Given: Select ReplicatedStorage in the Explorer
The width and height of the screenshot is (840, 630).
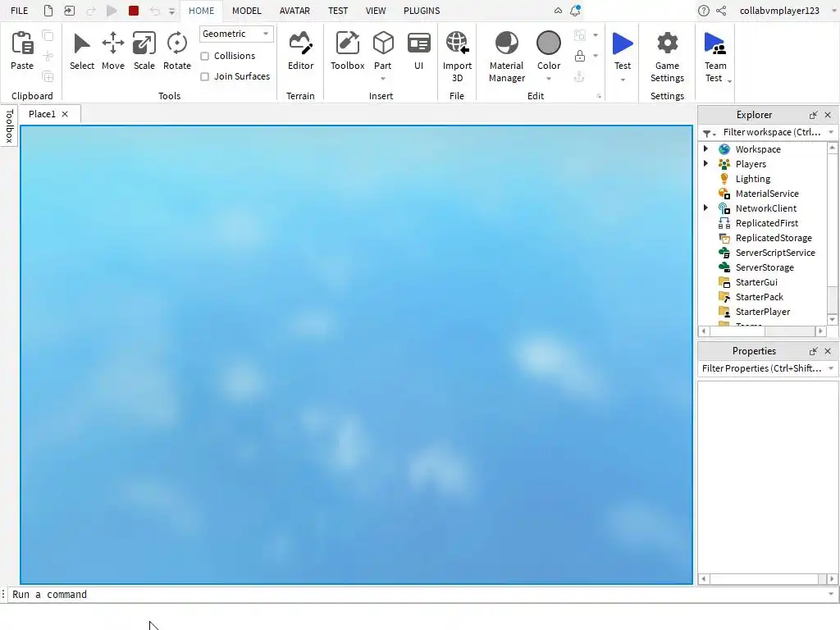Looking at the screenshot, I should 774,238.
